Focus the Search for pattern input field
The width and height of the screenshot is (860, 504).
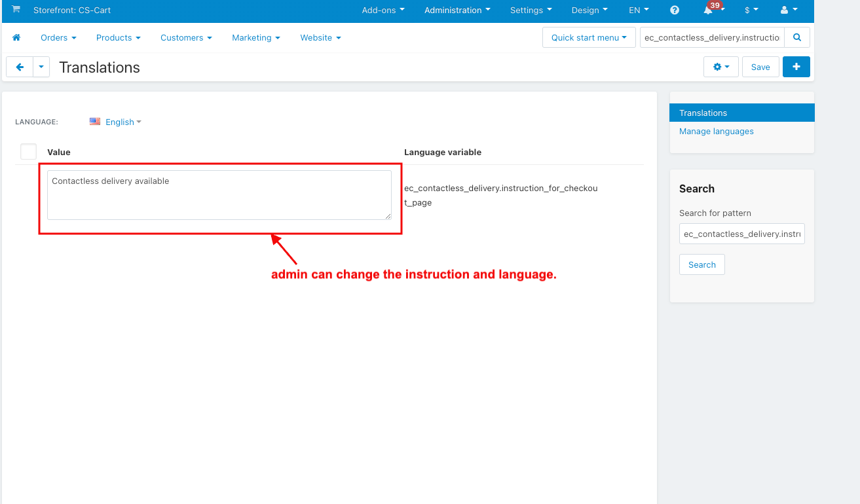point(741,234)
